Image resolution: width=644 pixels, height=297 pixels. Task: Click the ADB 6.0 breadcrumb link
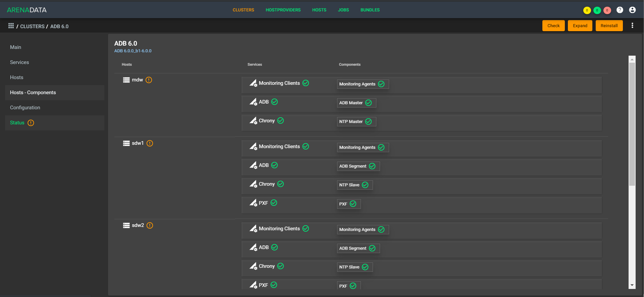tap(59, 26)
